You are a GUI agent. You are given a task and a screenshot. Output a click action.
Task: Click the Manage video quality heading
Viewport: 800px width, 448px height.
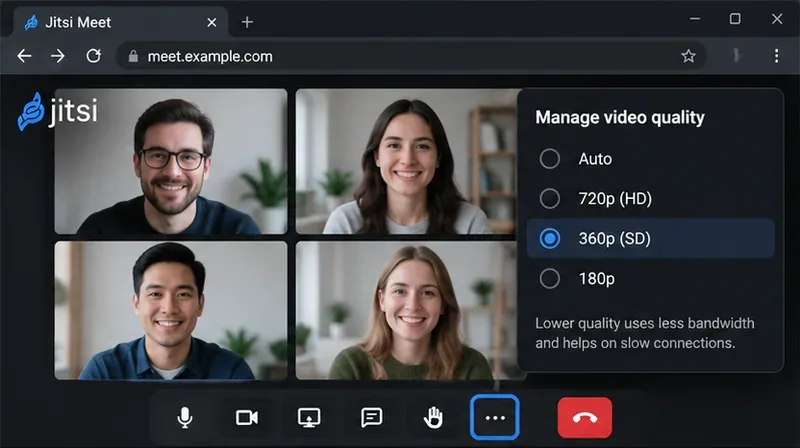(619, 117)
